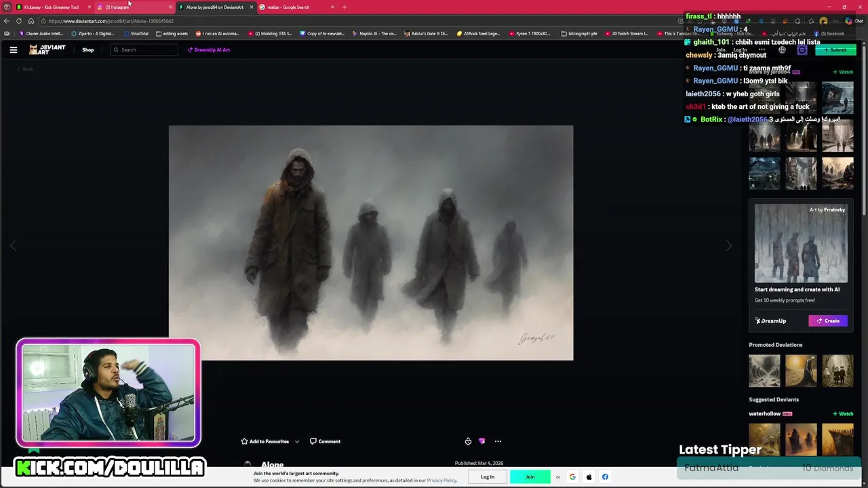The width and height of the screenshot is (868, 488).
Task: Click Watch next to waterhollow
Action: coord(843,413)
